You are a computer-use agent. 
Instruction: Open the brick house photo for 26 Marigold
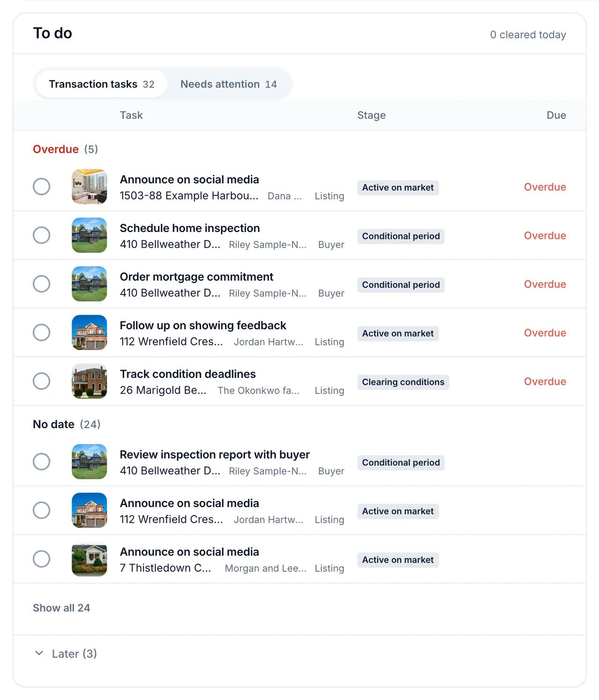(x=89, y=381)
